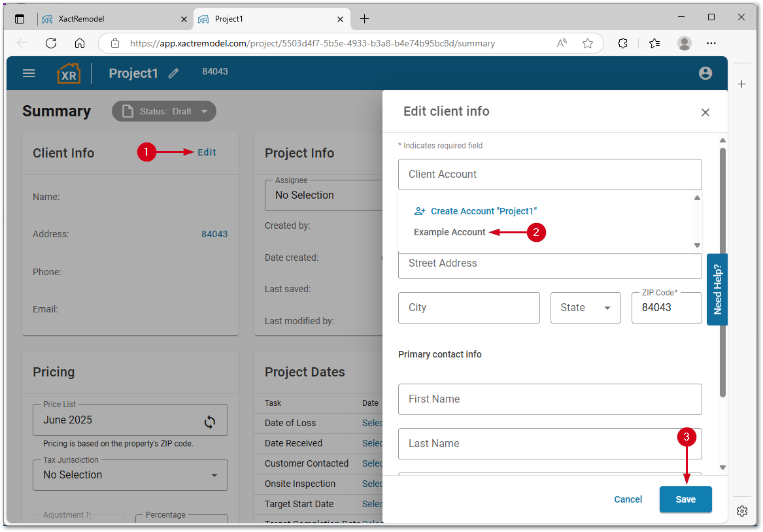Click the Last Name field
The height and width of the screenshot is (532, 763).
pyautogui.click(x=550, y=444)
